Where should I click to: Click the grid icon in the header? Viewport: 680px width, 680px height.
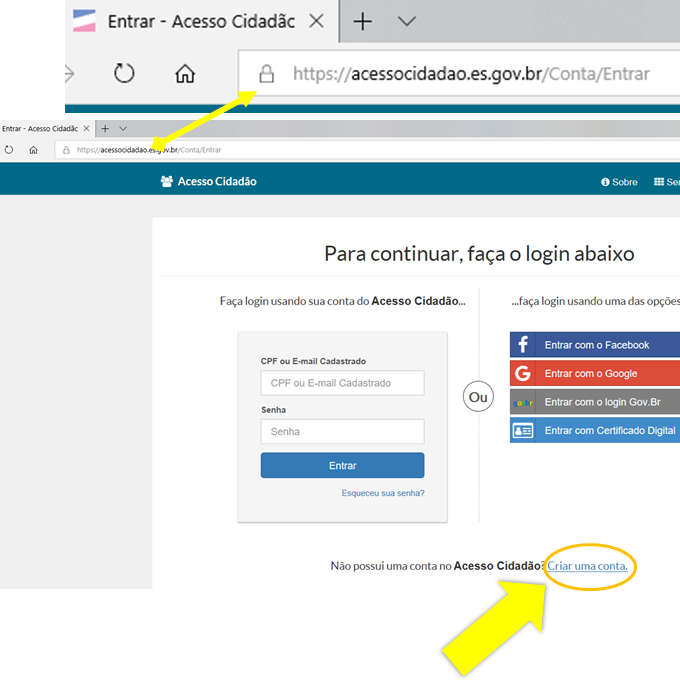tap(659, 182)
